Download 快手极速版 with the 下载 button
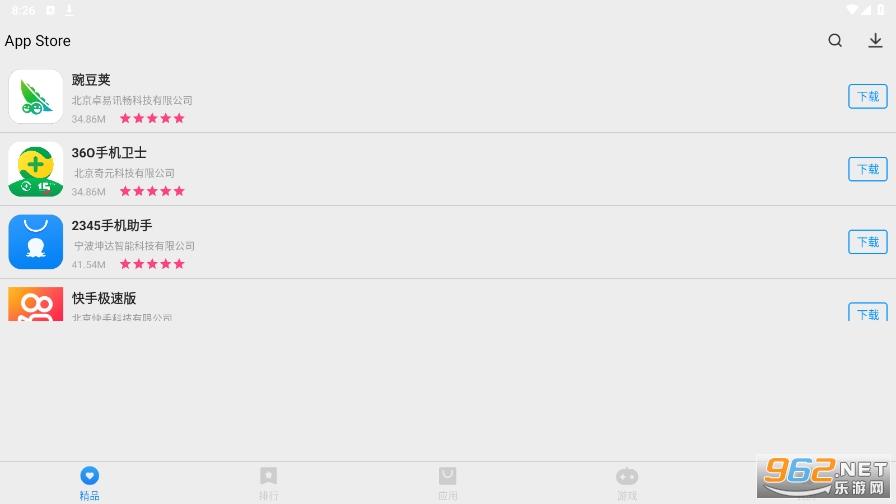Viewport: 896px width, 504px height. pyautogui.click(x=867, y=312)
